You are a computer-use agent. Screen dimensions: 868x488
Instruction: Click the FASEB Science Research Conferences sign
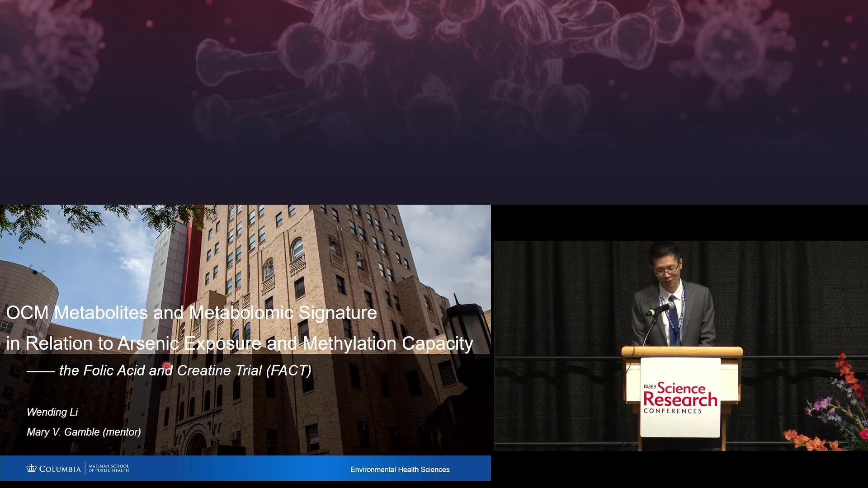click(680, 398)
